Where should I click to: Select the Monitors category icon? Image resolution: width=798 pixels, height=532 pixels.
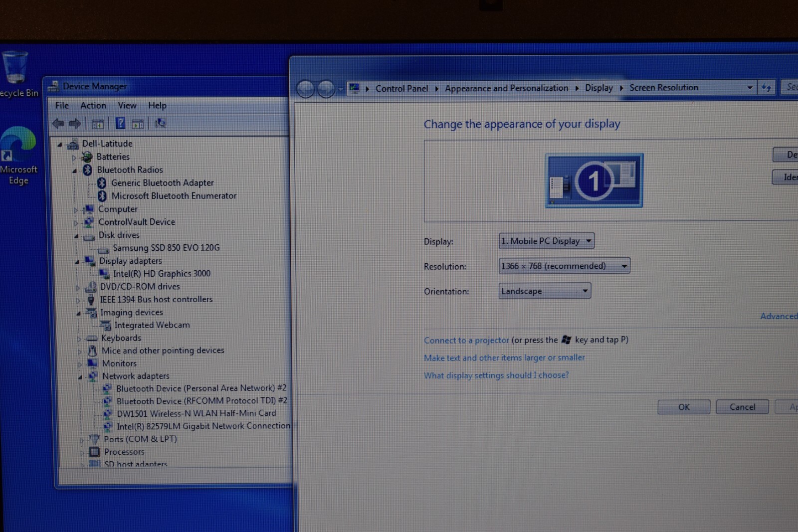pyautogui.click(x=93, y=363)
